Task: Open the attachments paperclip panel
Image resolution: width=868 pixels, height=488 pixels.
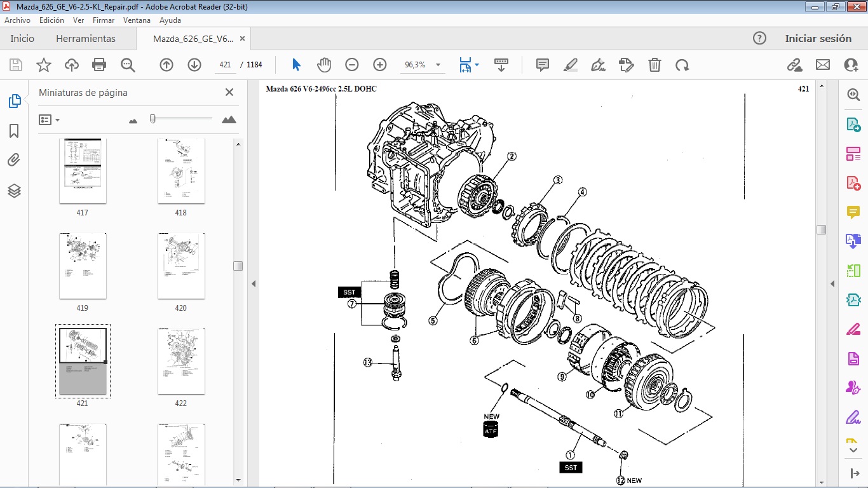Action: click(14, 161)
